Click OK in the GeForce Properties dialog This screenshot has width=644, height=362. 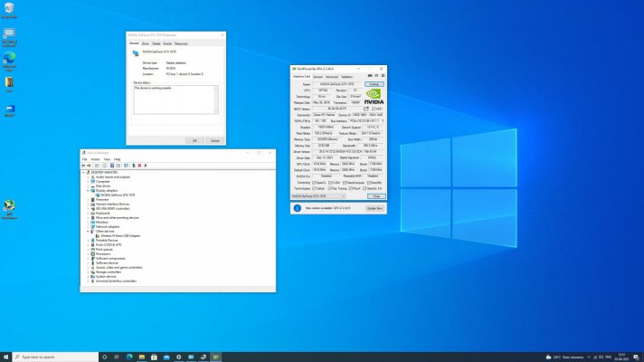pyautogui.click(x=194, y=140)
